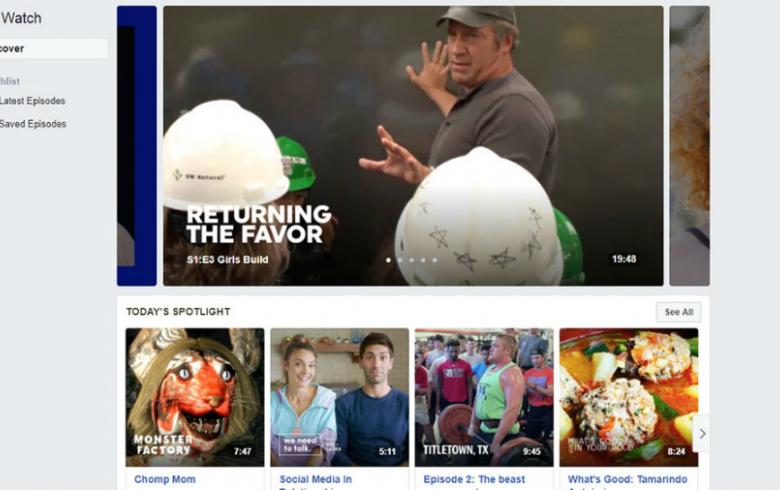The image size is (780, 490).
Task: Show the next carousel card on right
Action: coord(689,146)
